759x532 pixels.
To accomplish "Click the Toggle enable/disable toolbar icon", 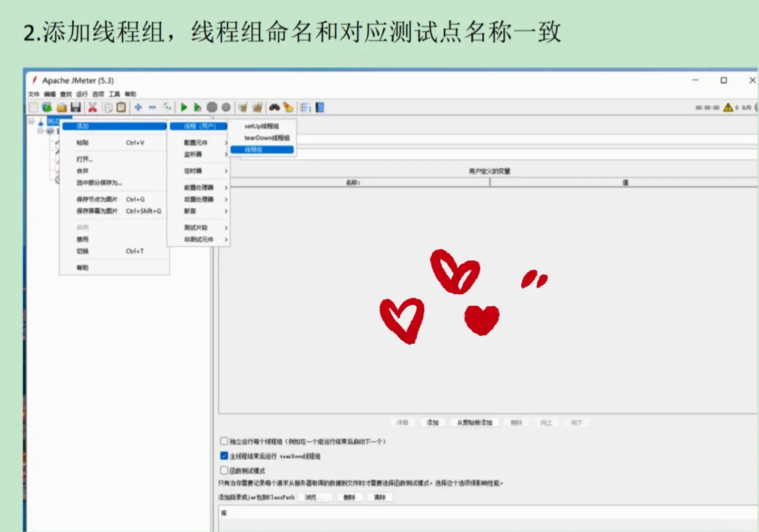I will coord(167,107).
